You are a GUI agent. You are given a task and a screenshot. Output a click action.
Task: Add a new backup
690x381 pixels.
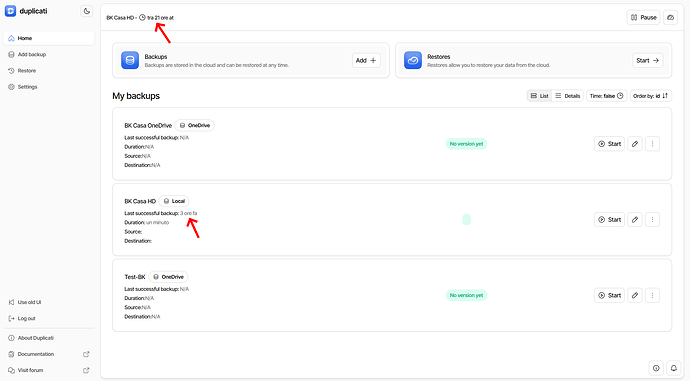pyautogui.click(x=366, y=60)
